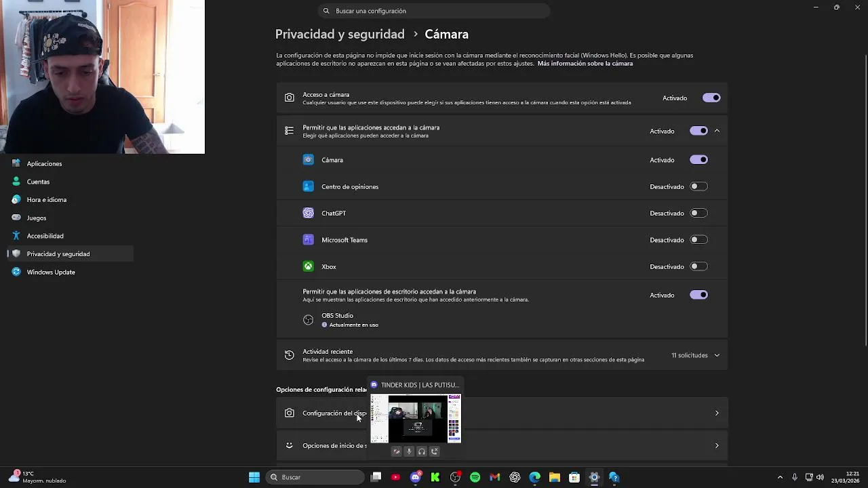Open the YouTube taskbar icon

[x=396, y=477]
